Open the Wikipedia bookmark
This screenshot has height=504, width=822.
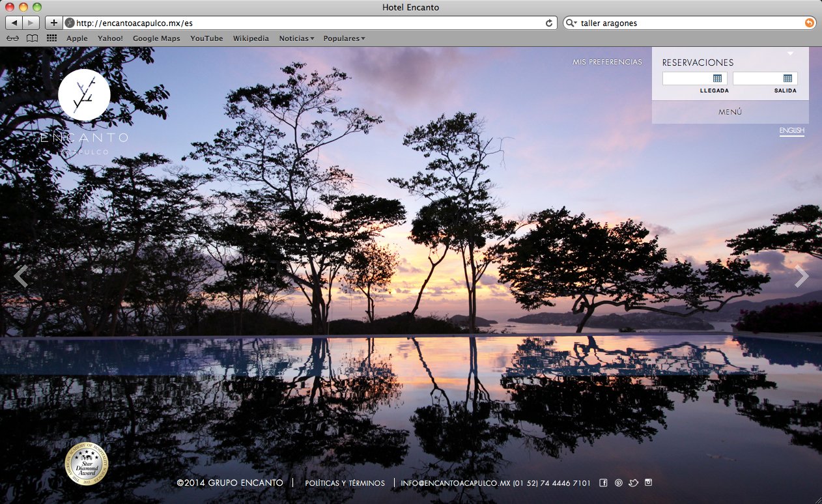tap(251, 38)
